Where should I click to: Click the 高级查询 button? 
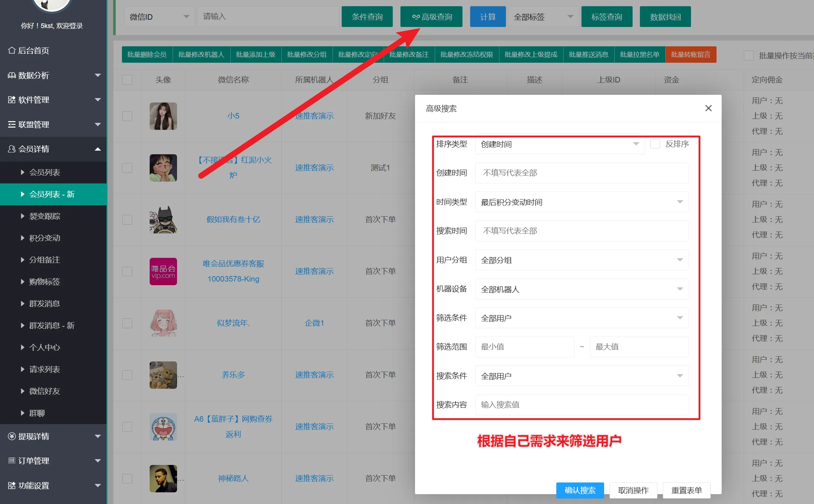[431, 17]
